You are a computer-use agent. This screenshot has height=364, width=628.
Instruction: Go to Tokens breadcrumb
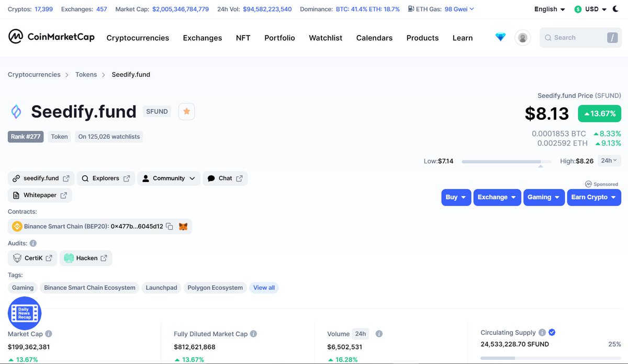(x=86, y=74)
